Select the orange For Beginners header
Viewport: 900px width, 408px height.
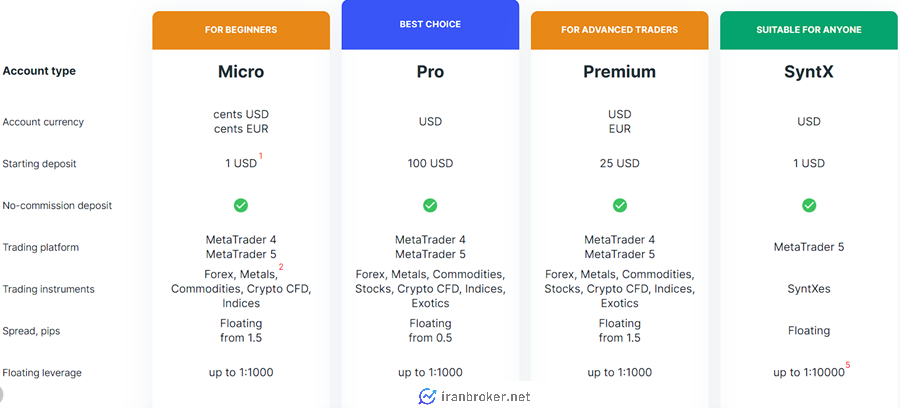click(x=241, y=30)
